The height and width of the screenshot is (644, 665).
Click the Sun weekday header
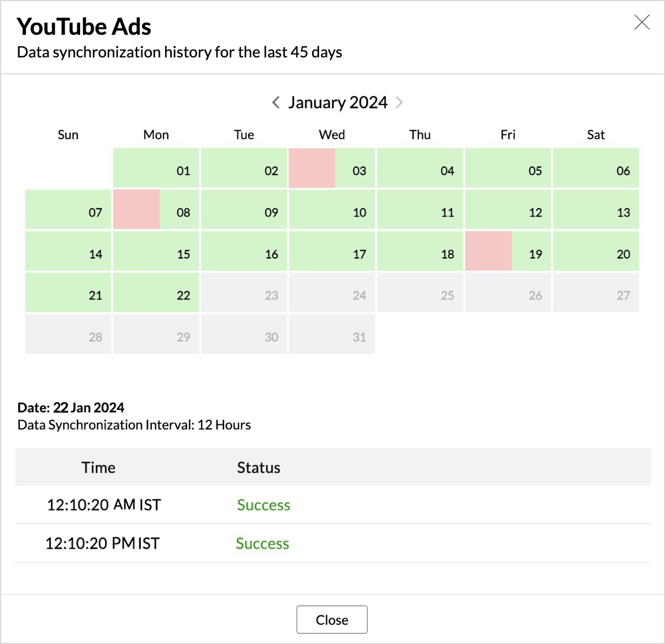pyautogui.click(x=68, y=135)
